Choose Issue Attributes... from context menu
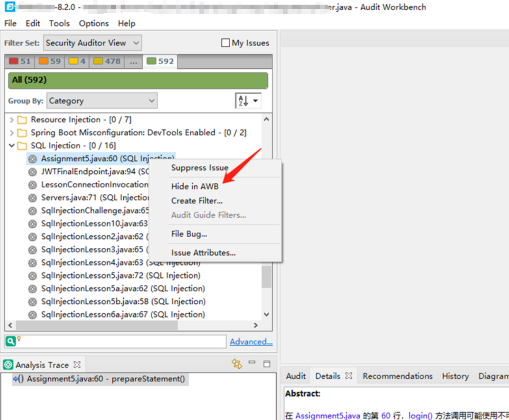 click(204, 253)
